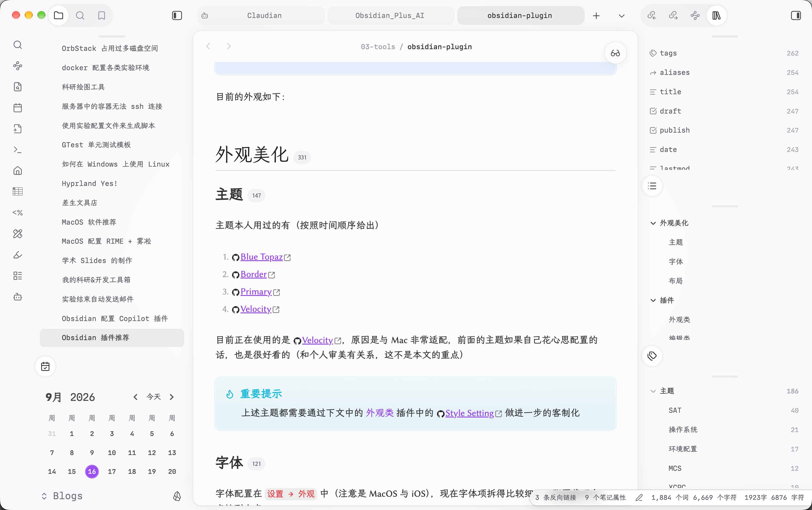Open the templater <% icon in ribbon
812x510 pixels.
[x=18, y=212]
